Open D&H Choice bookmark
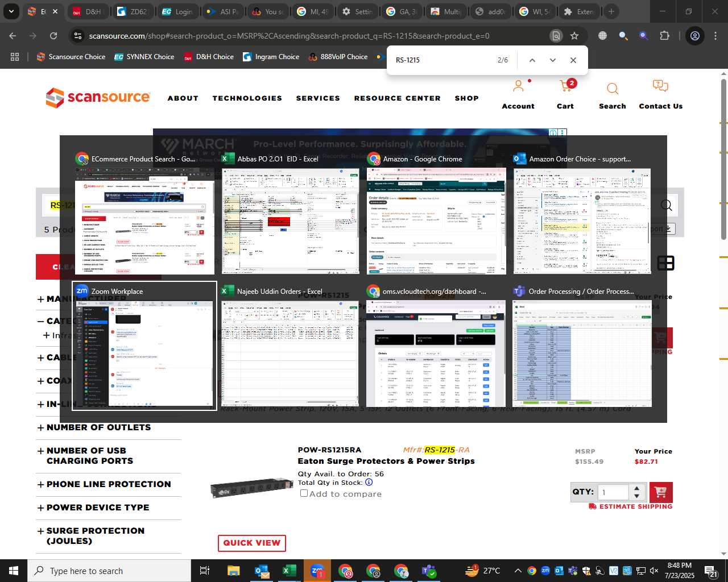728x582 pixels. pos(209,57)
